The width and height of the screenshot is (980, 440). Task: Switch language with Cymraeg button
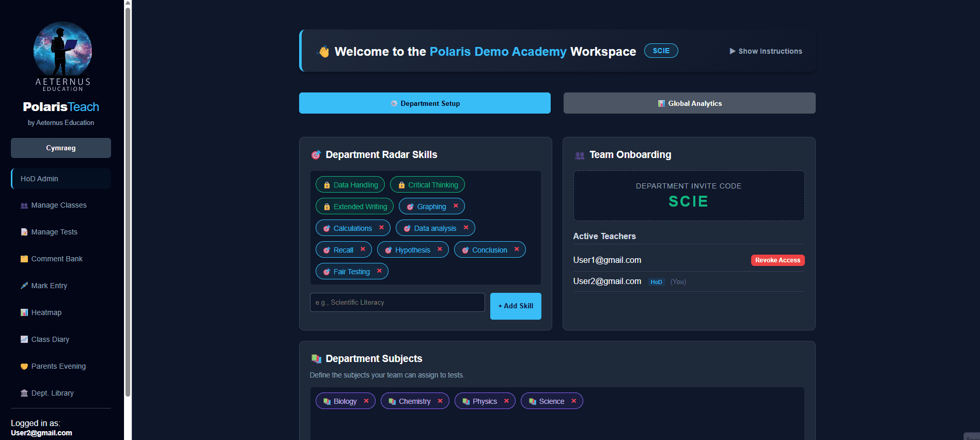(61, 148)
